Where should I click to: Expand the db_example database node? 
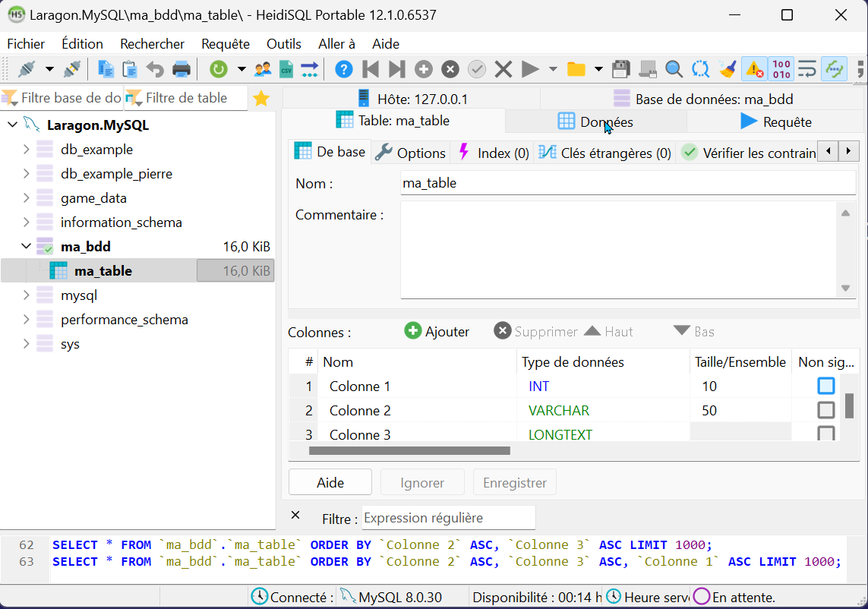point(27,150)
